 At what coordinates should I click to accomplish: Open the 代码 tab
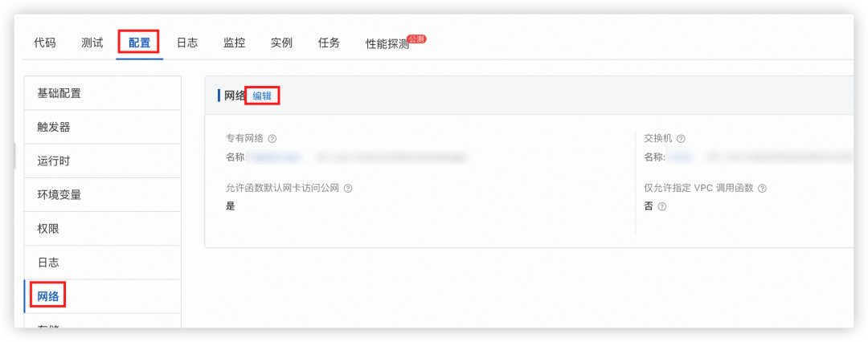coord(45,43)
